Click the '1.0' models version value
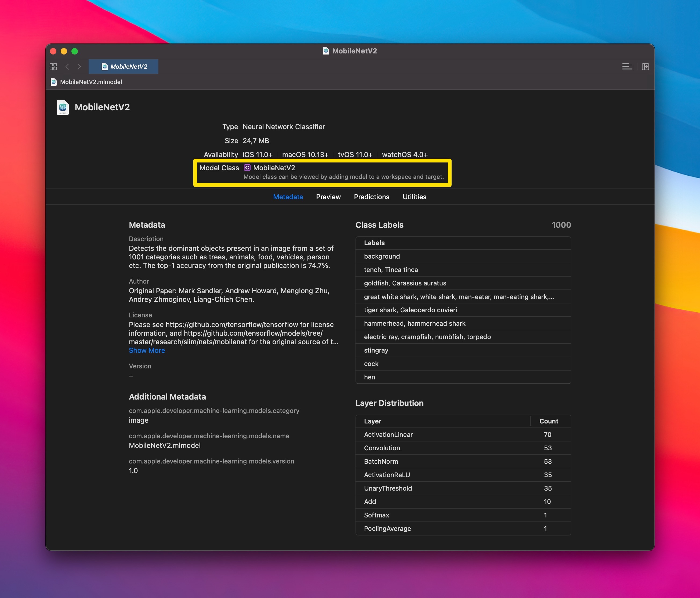This screenshot has height=598, width=700. point(133,471)
